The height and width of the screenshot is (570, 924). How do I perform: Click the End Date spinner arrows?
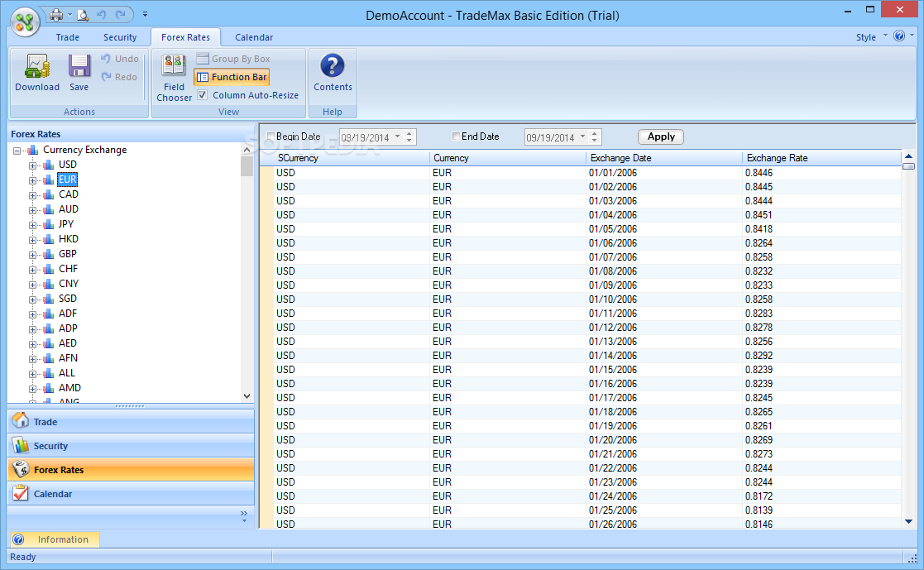(595, 137)
